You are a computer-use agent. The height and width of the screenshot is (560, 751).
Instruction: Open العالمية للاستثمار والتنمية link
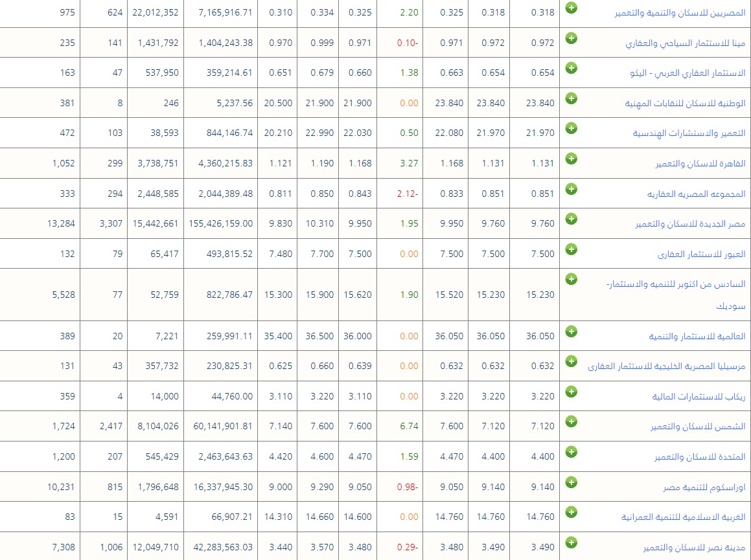point(697,337)
